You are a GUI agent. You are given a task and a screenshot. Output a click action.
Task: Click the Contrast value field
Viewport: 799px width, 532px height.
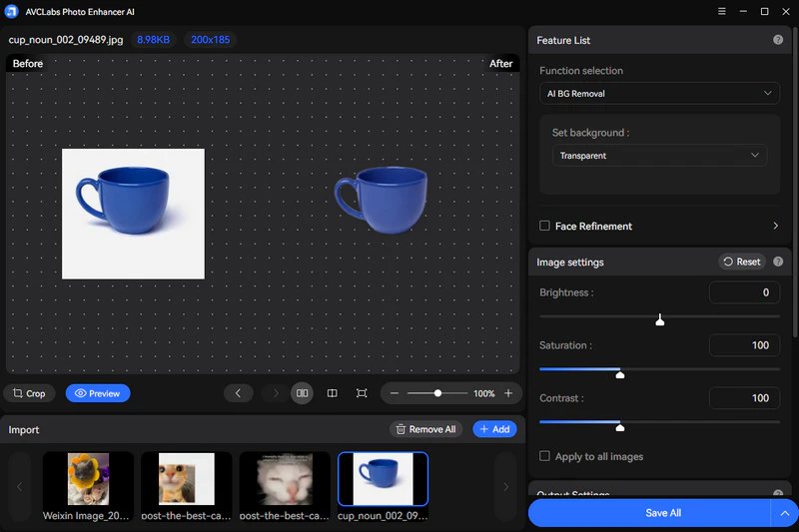coord(744,398)
